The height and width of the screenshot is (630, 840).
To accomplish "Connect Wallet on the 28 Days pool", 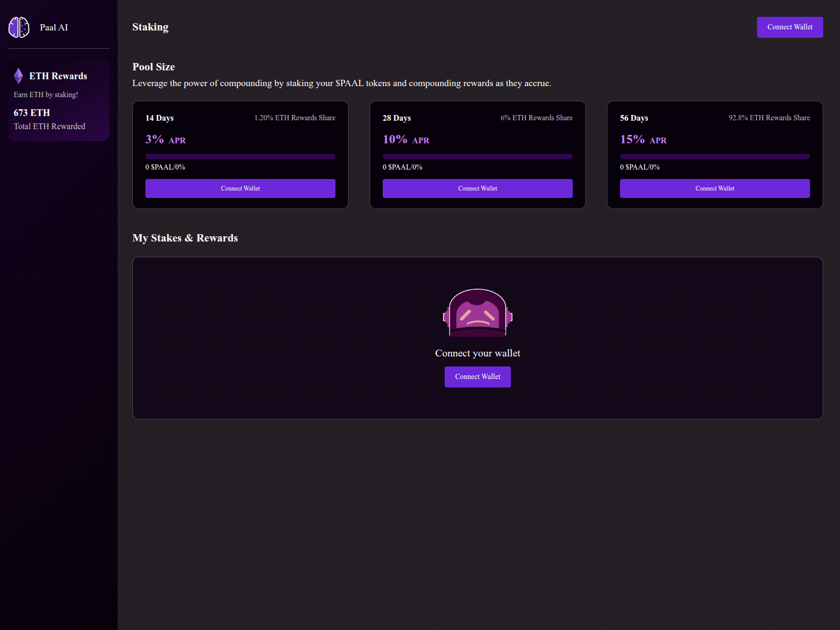I will pos(477,188).
